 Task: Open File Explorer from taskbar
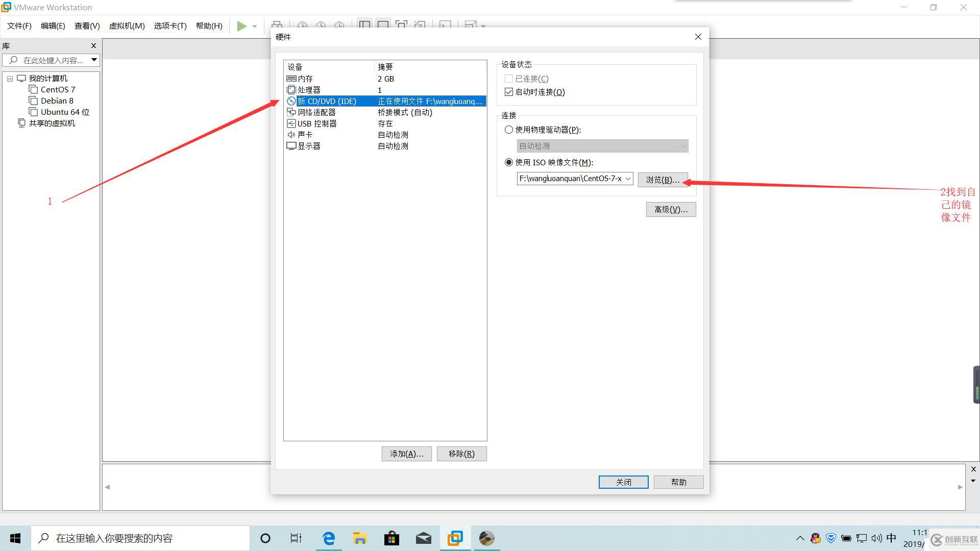[x=360, y=538]
